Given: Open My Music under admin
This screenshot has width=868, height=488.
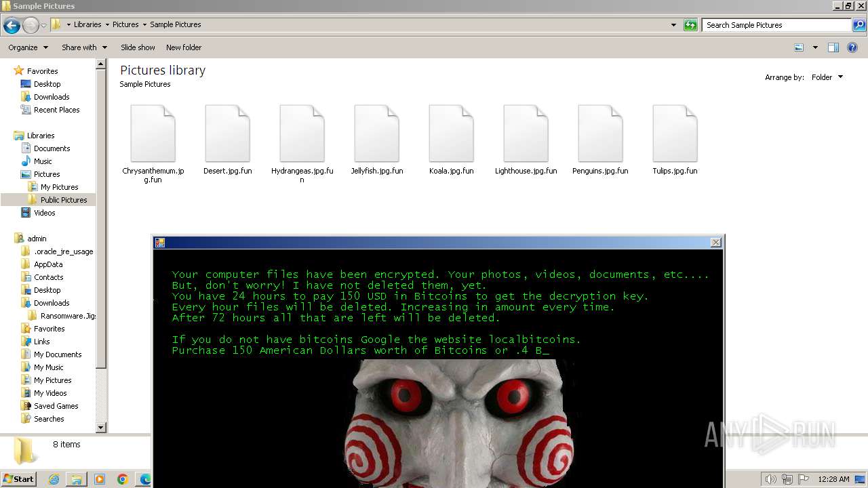Looking at the screenshot, I should pos(48,367).
